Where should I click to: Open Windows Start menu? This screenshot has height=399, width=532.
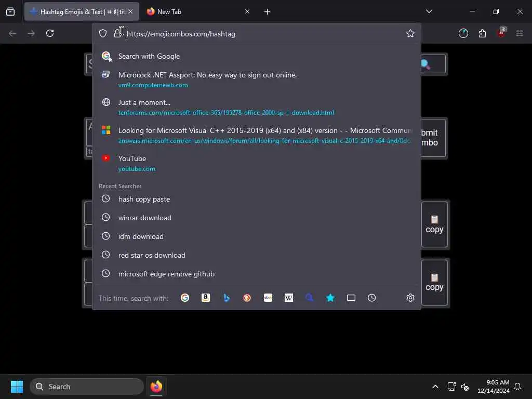pos(17,387)
